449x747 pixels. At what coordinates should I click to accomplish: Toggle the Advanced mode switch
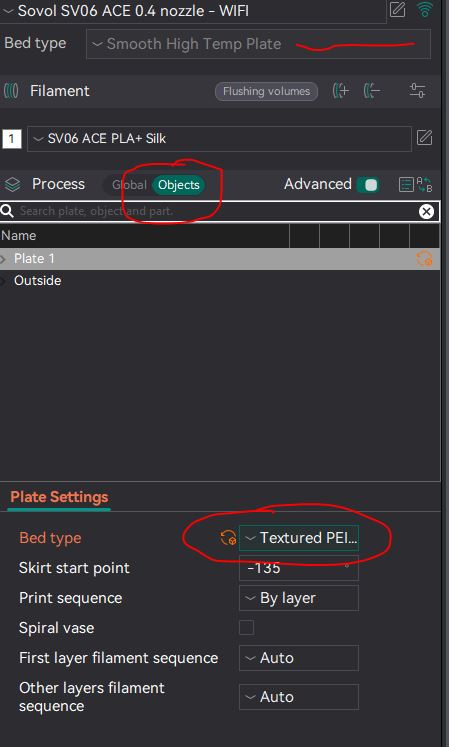[x=368, y=184]
